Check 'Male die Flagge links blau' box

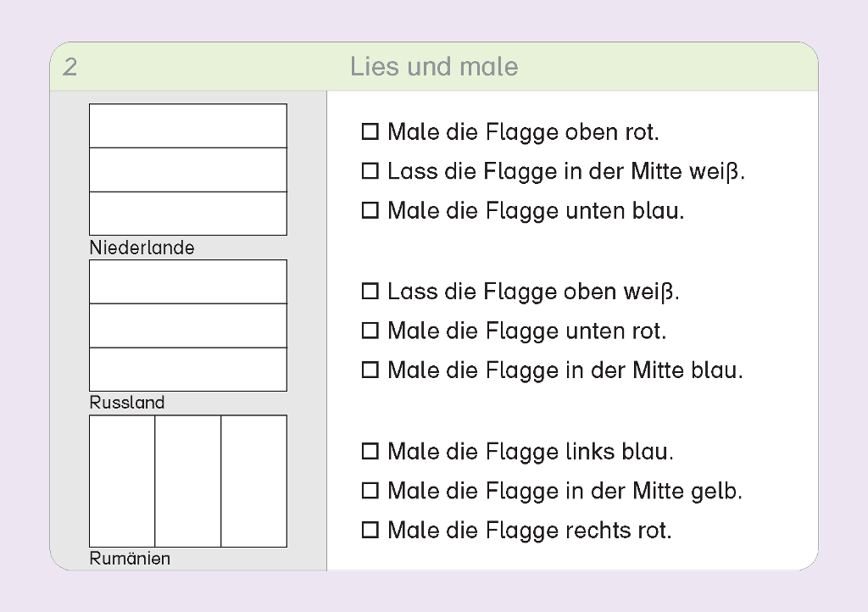point(370,451)
